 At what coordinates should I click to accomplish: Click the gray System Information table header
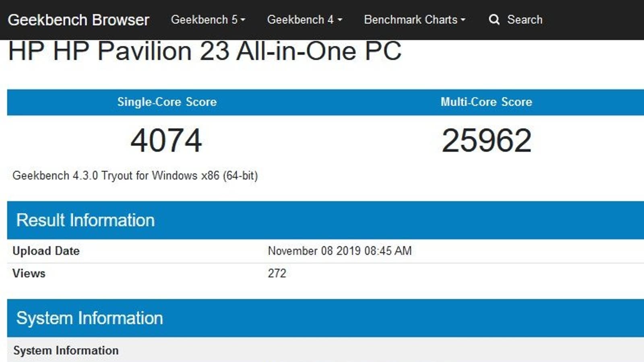[x=66, y=350]
